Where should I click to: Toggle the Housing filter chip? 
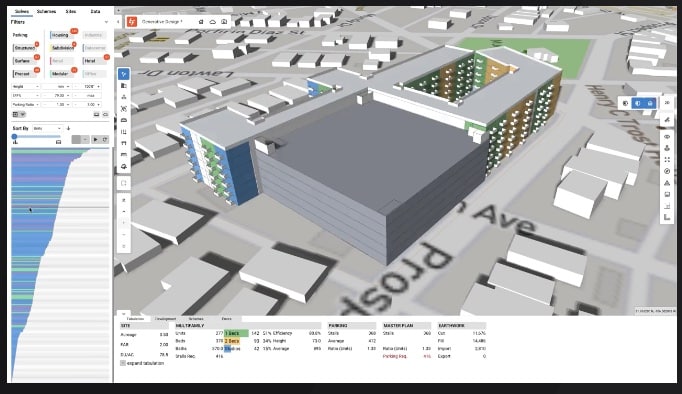click(63, 35)
